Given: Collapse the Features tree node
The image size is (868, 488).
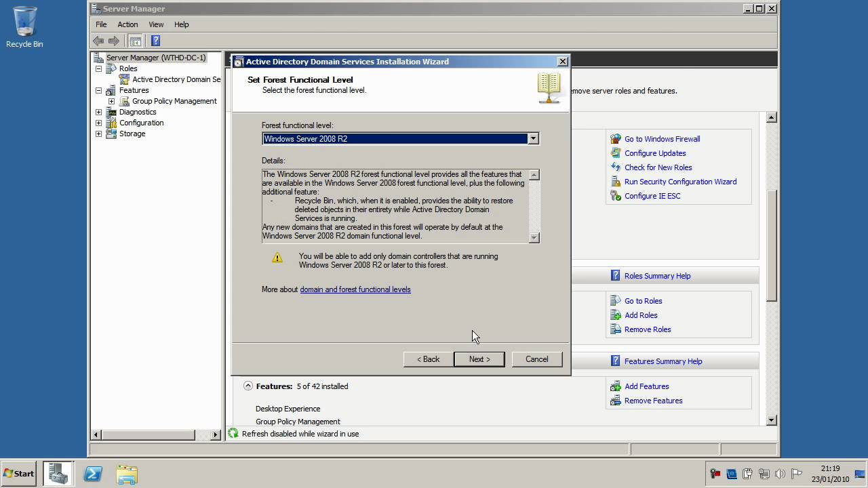Looking at the screenshot, I should (x=99, y=90).
